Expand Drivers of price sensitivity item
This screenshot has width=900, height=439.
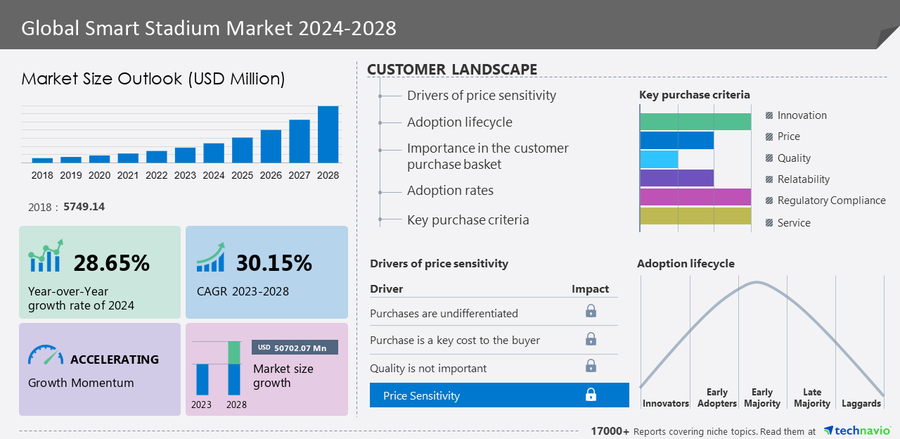point(481,96)
